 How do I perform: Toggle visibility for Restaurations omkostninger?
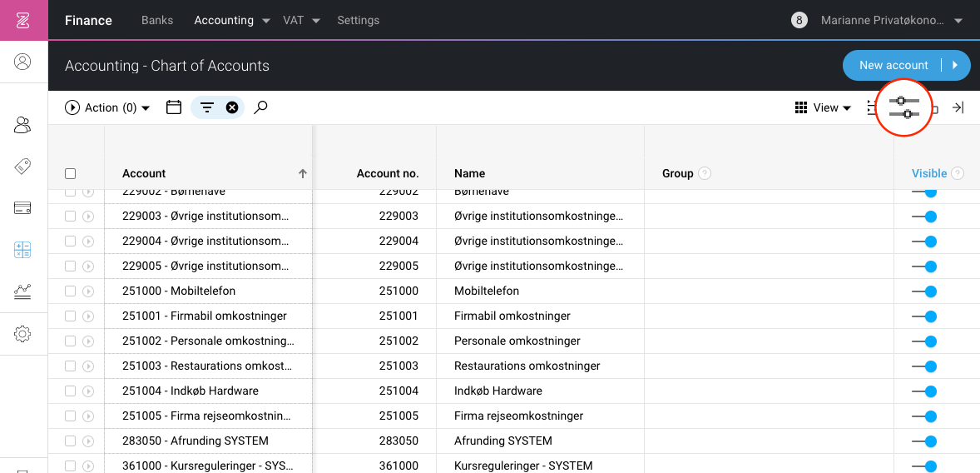tap(924, 366)
